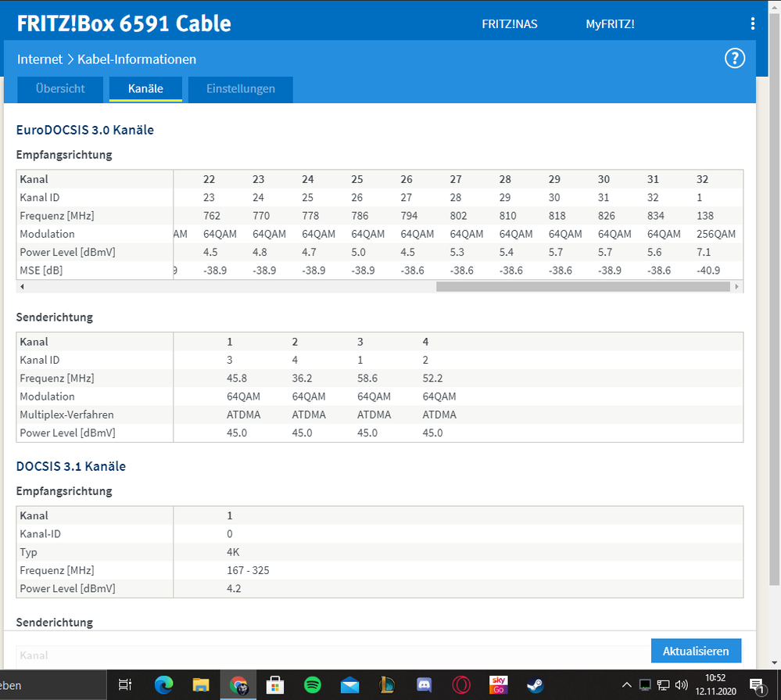Click left arrow of channel table scrollbar
The image size is (781, 700).
pyautogui.click(x=22, y=286)
